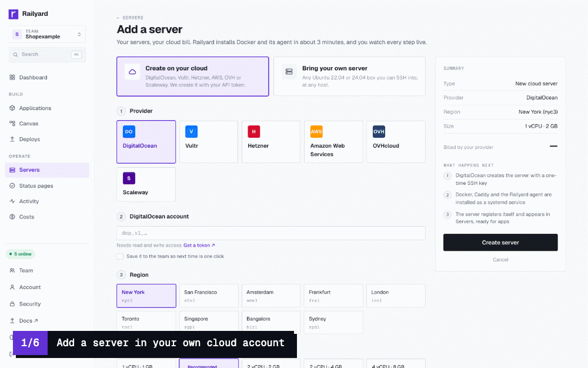Click the Servers rack icon in the sidebar
The image size is (588, 368).
point(12,170)
